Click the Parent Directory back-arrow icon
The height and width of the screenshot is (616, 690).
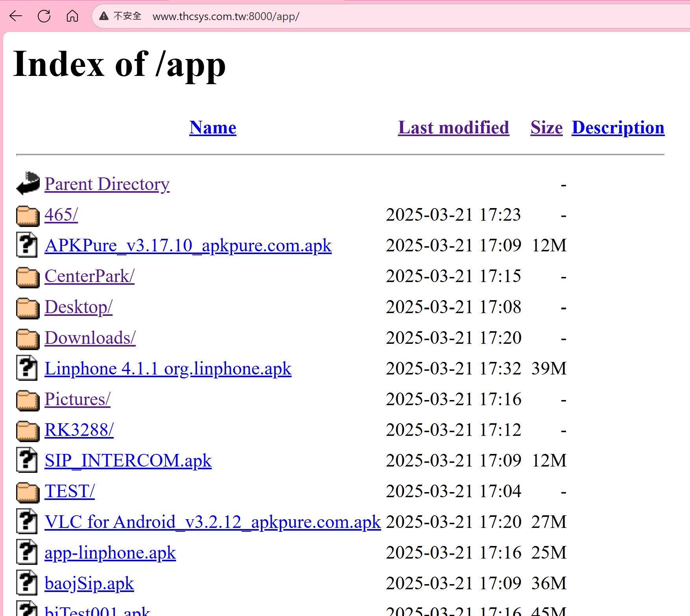[28, 183]
